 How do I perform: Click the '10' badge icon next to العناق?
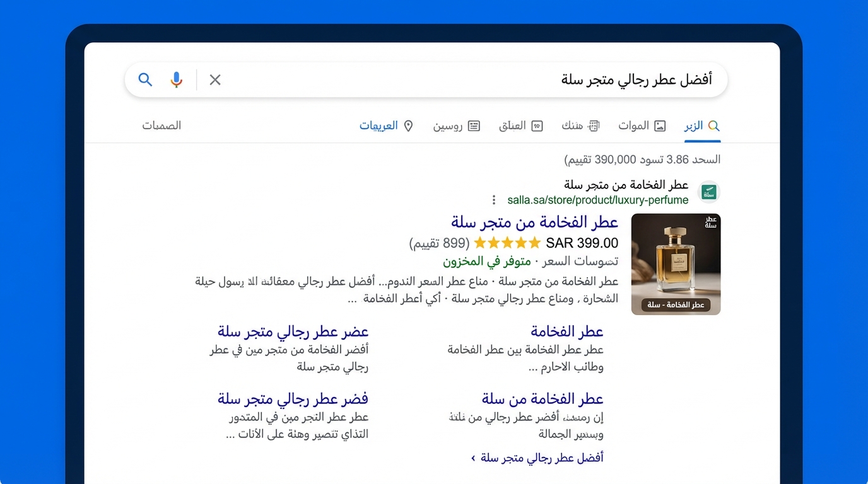[x=537, y=125]
